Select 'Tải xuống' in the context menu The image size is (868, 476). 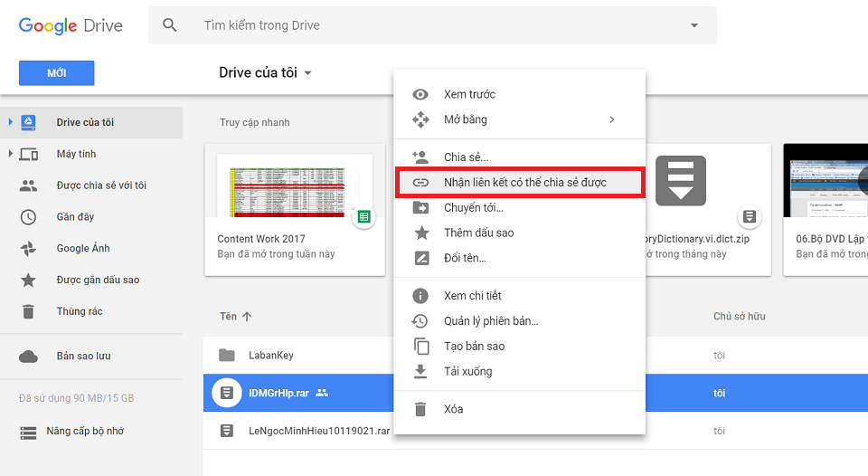pos(520,371)
